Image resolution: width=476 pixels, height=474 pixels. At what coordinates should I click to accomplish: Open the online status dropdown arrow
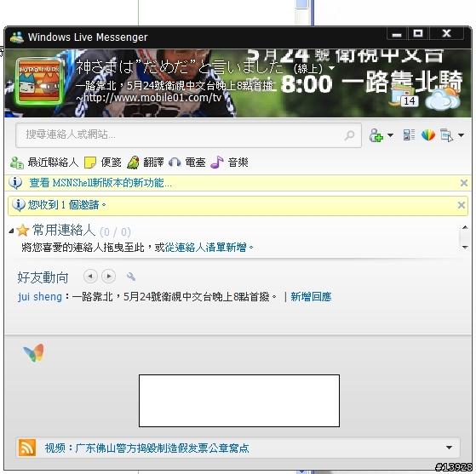click(332, 68)
